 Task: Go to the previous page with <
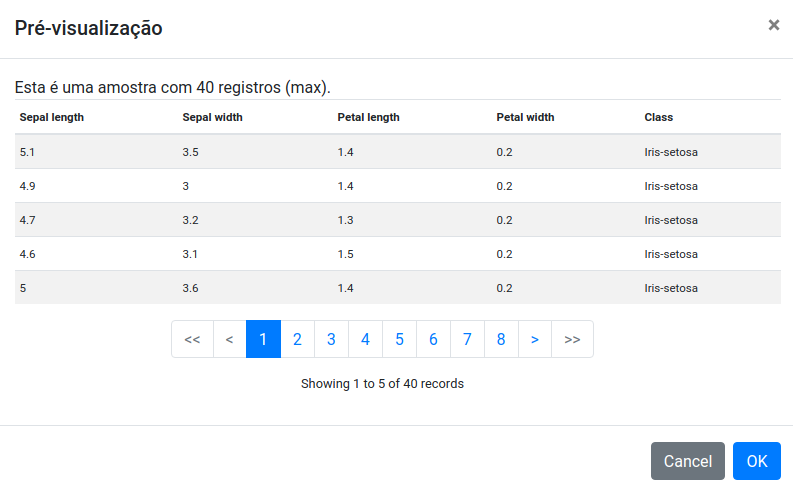[230, 339]
